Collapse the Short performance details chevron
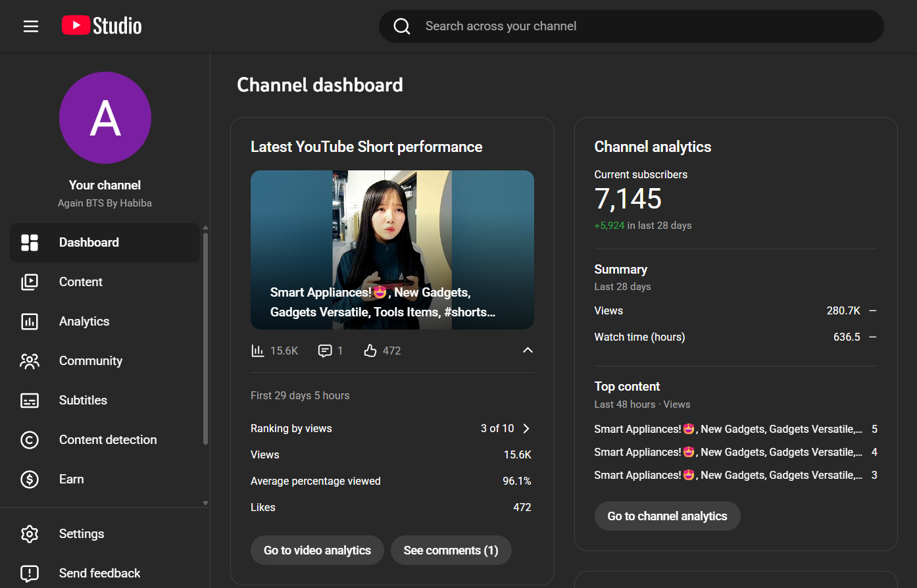This screenshot has height=588, width=917. pyautogui.click(x=528, y=351)
